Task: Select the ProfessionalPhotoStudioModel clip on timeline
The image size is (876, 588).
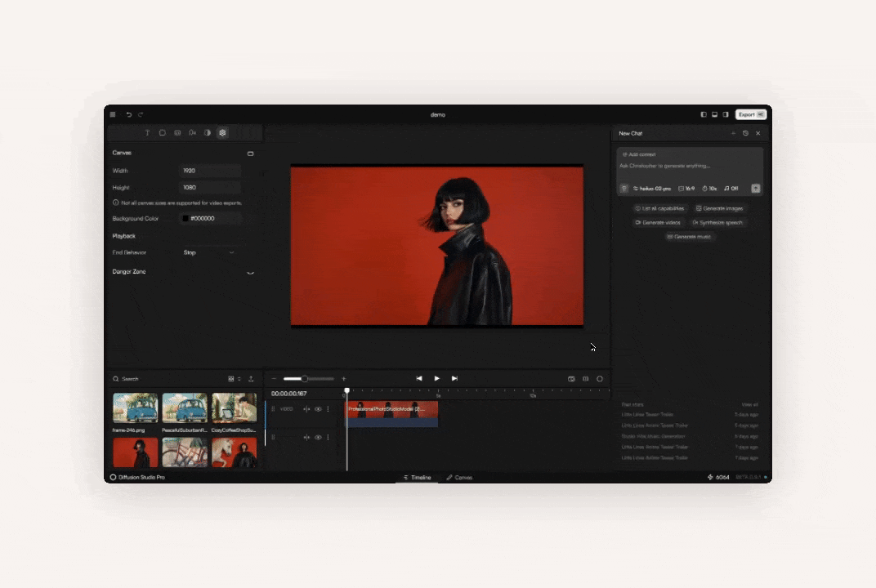Action: point(391,414)
